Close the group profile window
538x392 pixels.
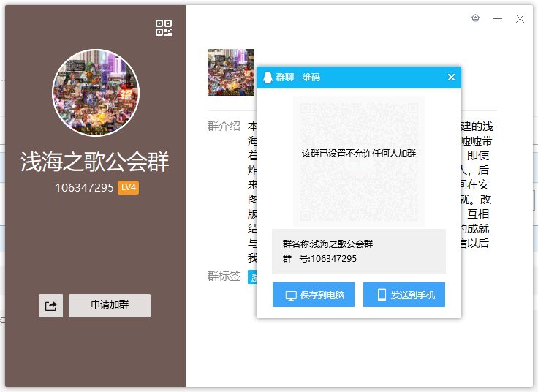520,18
